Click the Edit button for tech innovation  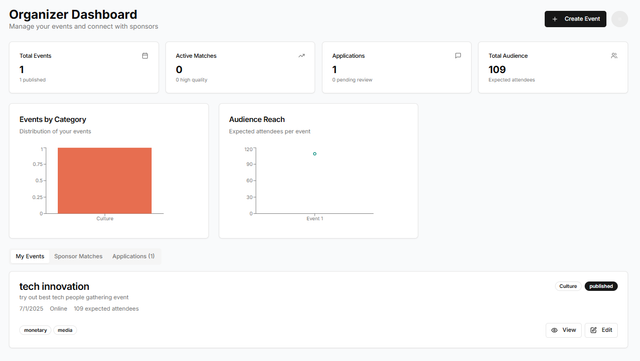pyautogui.click(x=601, y=330)
